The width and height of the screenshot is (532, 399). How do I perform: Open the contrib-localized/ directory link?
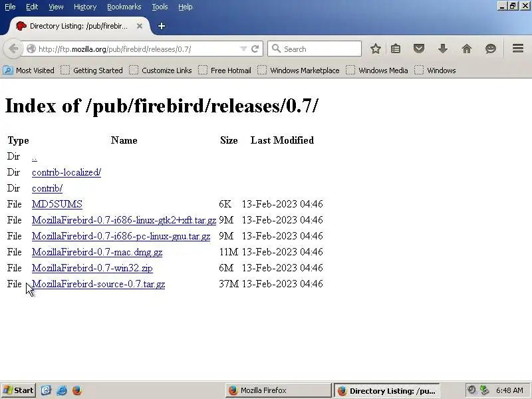click(66, 172)
